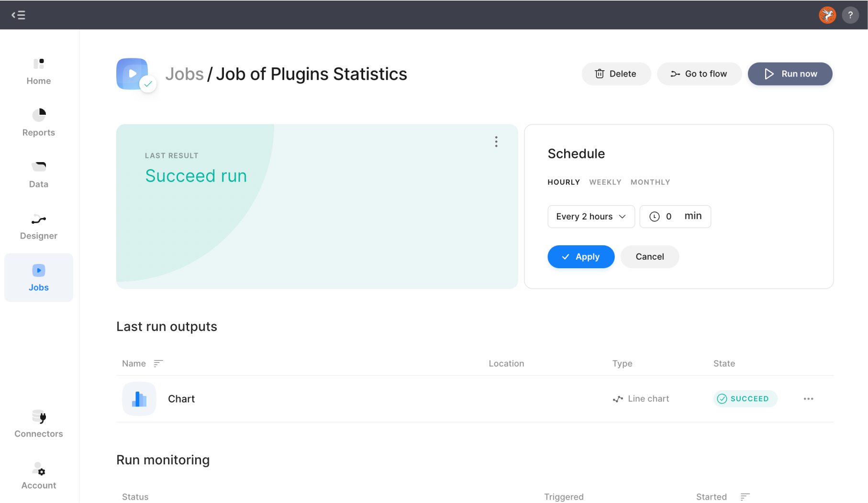Open the Data section
The height and width of the screenshot is (503, 868).
coord(38,173)
